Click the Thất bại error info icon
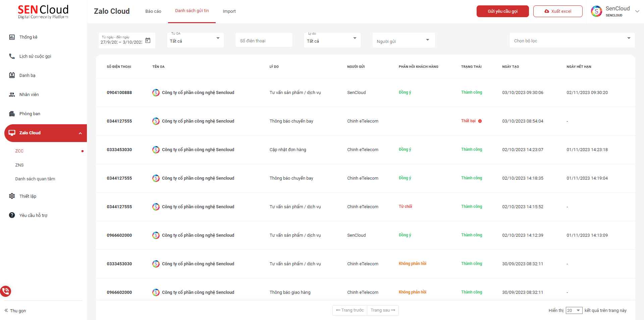 tap(480, 121)
